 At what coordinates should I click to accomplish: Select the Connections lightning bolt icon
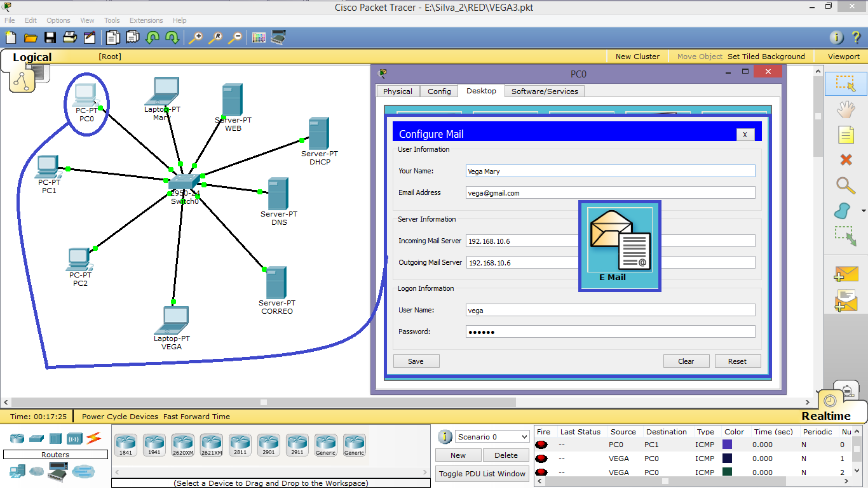click(94, 438)
